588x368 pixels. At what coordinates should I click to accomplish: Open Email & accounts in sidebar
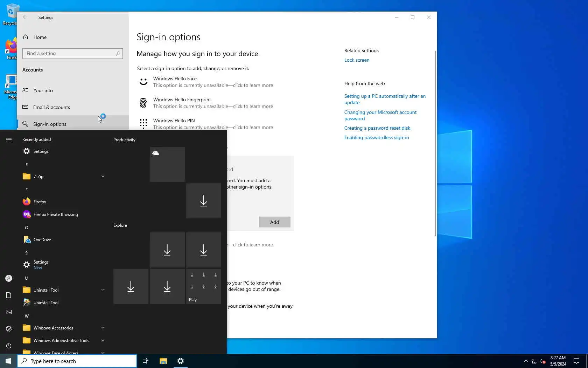[73, 107]
